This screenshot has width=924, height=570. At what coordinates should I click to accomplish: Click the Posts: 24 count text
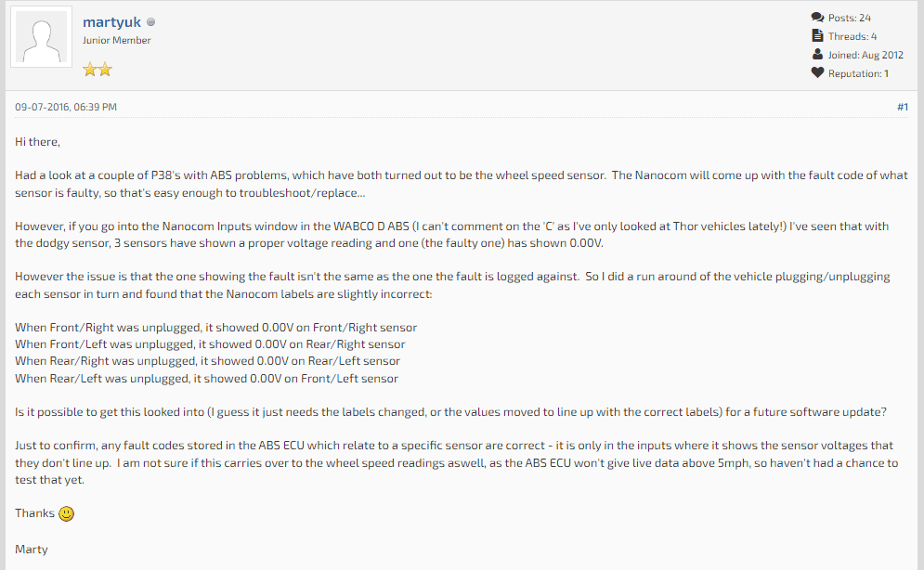tap(849, 18)
